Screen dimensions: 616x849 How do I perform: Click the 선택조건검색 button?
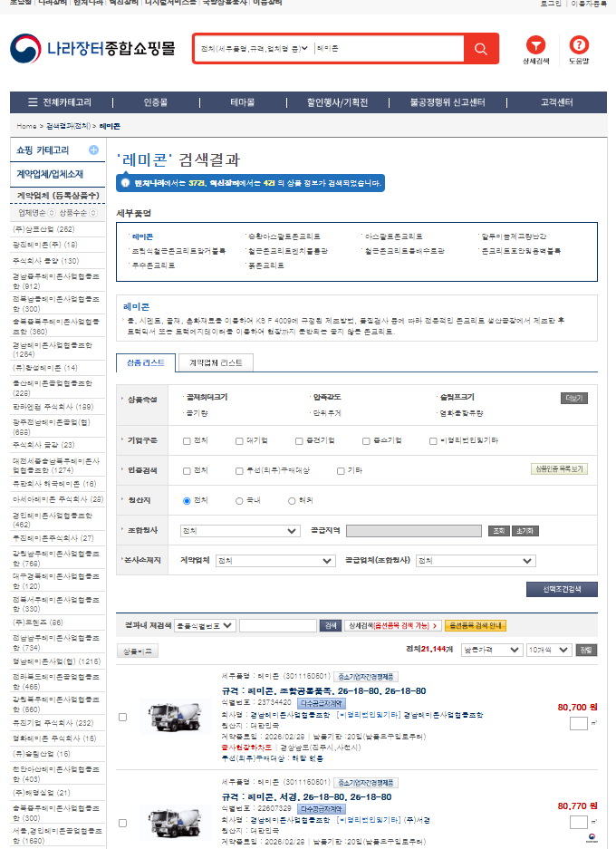pos(562,590)
